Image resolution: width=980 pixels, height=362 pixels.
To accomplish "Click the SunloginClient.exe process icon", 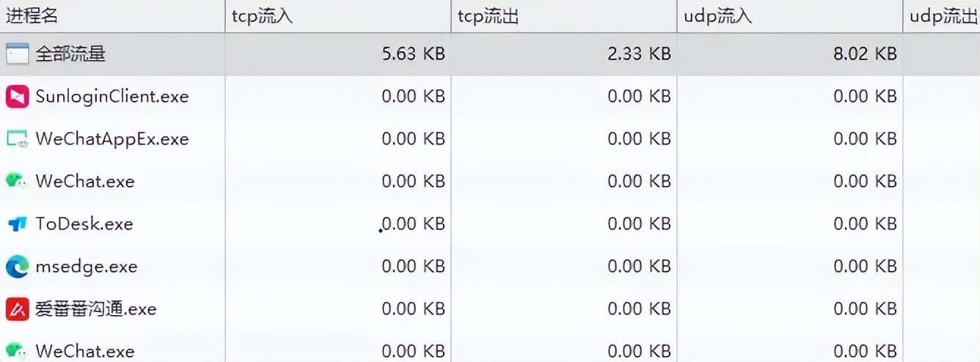I will point(17,96).
